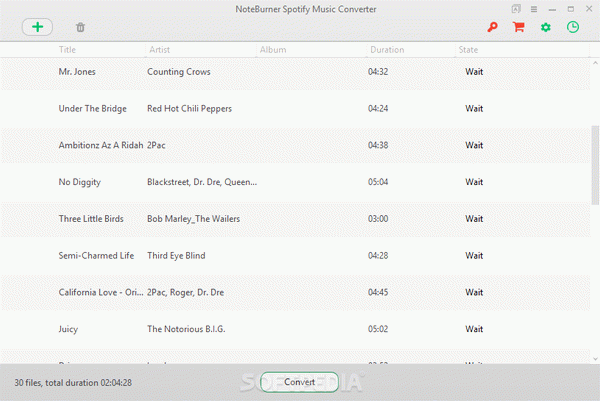Select the Under The Bridge track
600x401 pixels.
295,109
